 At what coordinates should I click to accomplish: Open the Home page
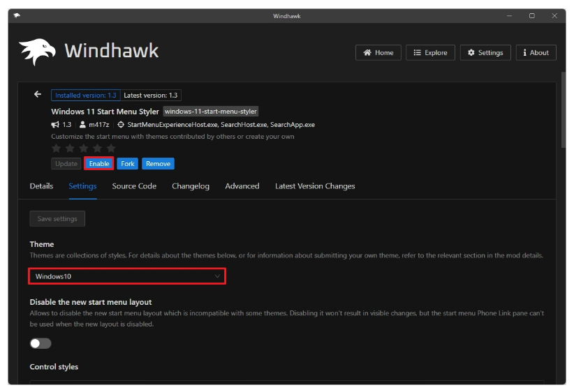(378, 52)
